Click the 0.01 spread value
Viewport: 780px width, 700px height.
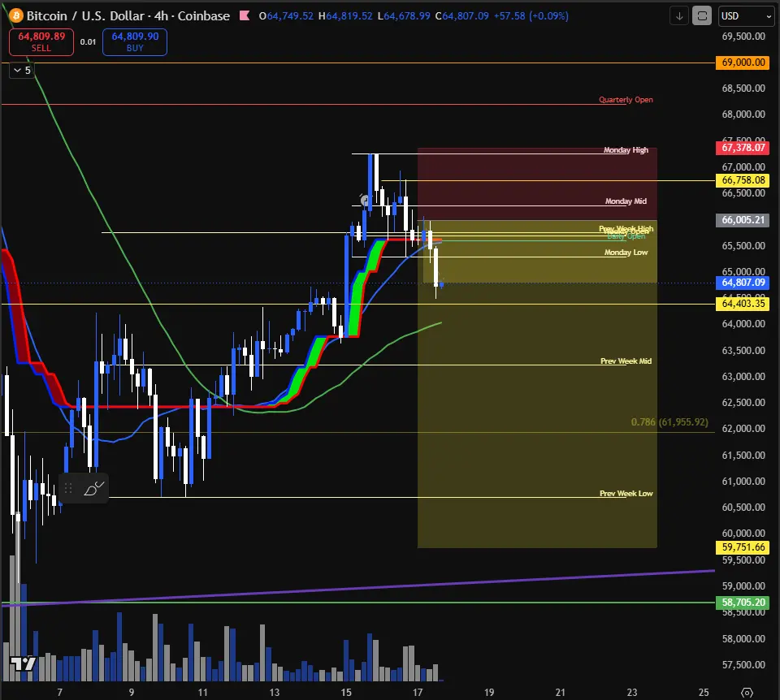pos(88,41)
